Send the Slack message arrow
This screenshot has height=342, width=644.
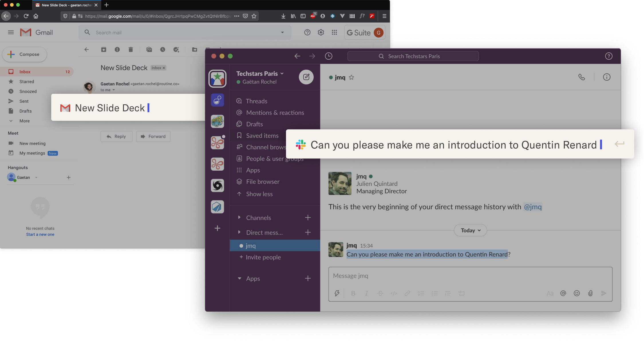[x=604, y=293]
